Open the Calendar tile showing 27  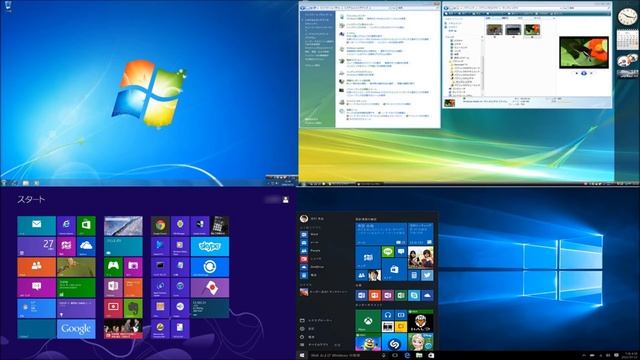coord(36,247)
